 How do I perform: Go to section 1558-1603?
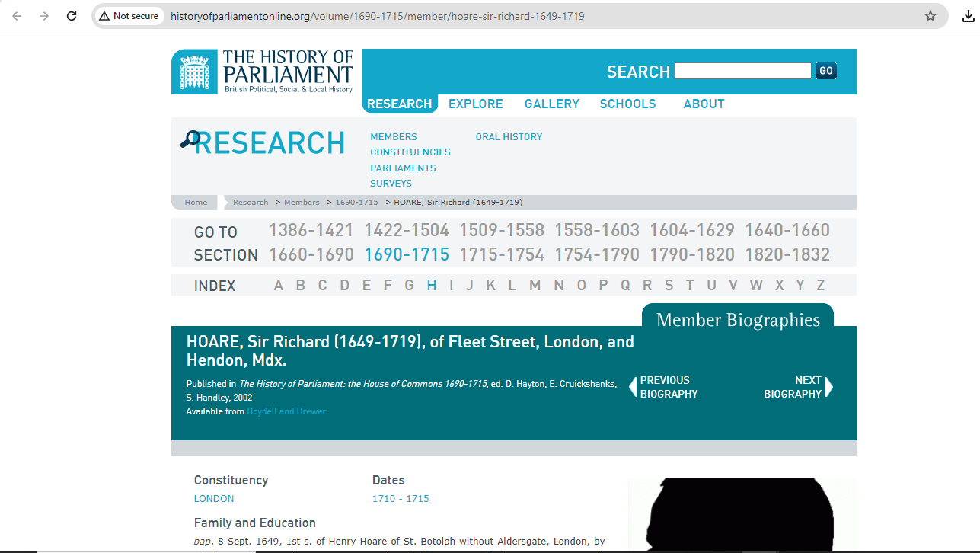pos(597,230)
